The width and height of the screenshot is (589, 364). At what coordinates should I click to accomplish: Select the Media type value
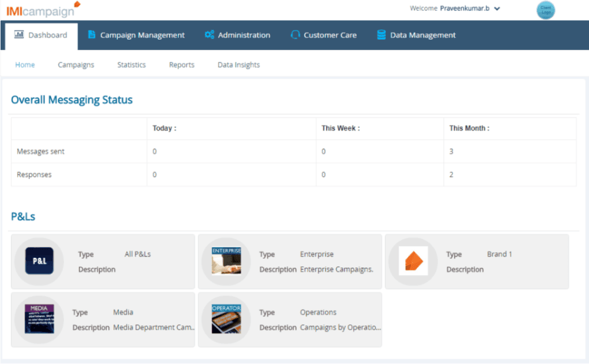pos(123,312)
